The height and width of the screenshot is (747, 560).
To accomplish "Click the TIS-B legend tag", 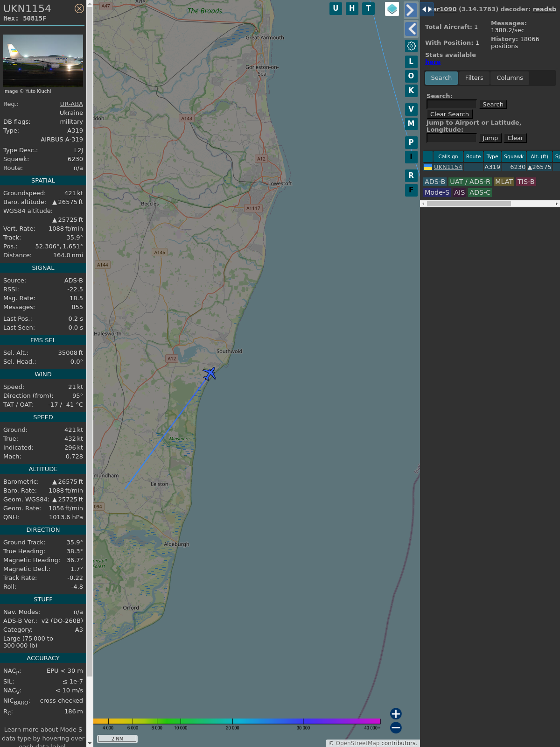I will point(526,182).
